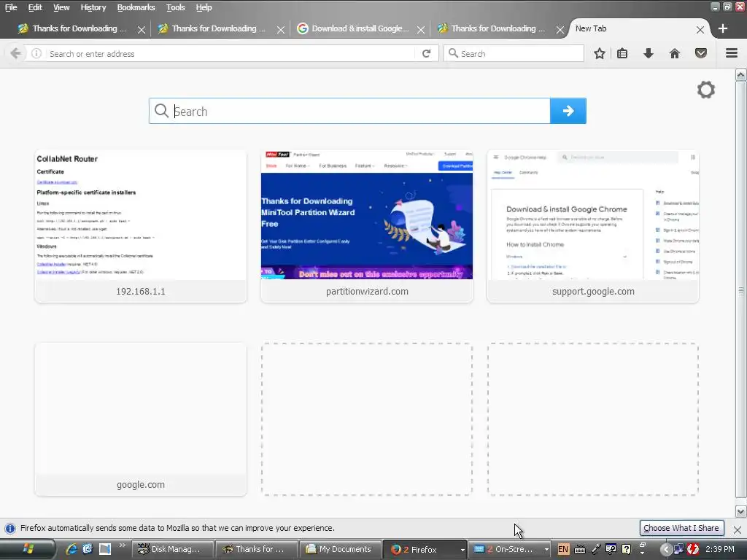The width and height of the screenshot is (747, 560).
Task: Open the Tools menu
Action: point(176,7)
